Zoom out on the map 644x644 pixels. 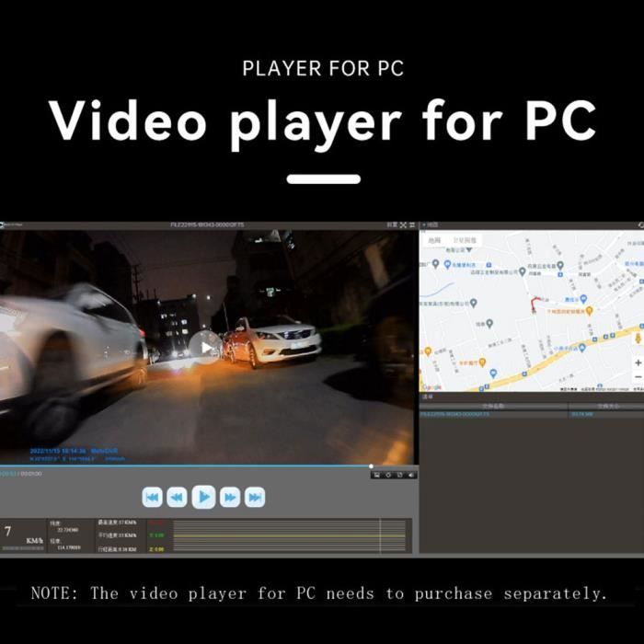pyautogui.click(x=638, y=376)
